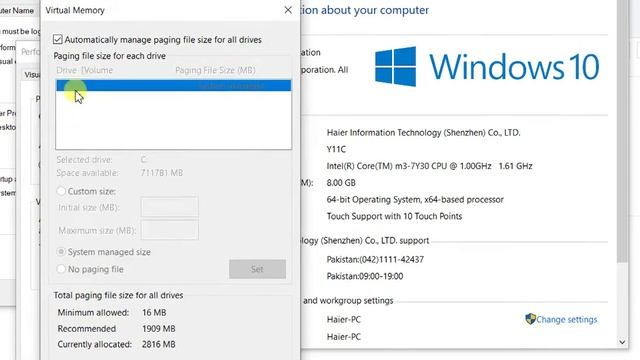Click the 1909 MB recommended value
The height and width of the screenshot is (360, 640).
click(159, 329)
